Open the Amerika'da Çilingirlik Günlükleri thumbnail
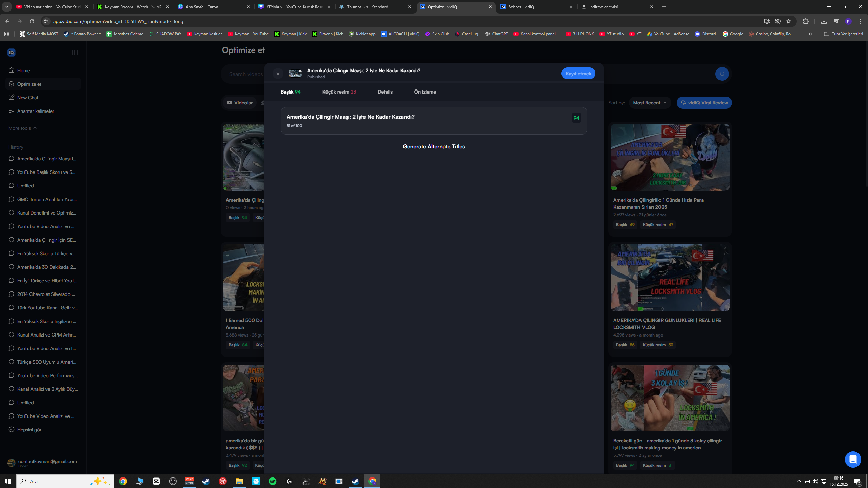The image size is (868, 488). coord(670,157)
